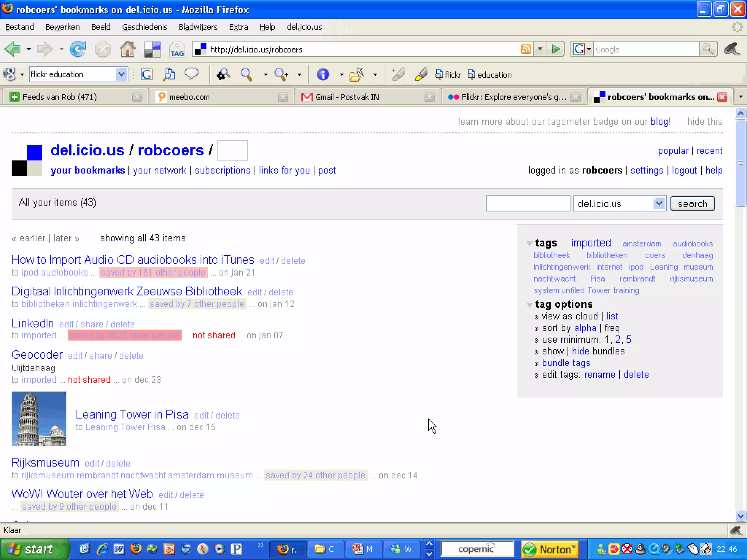747x560 pixels.
Task: Collapse the tags section triangle
Action: [x=529, y=244]
